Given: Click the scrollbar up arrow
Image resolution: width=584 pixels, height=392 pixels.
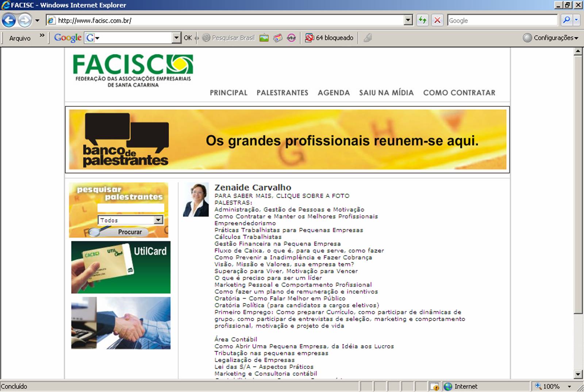Looking at the screenshot, I should tap(578, 52).
